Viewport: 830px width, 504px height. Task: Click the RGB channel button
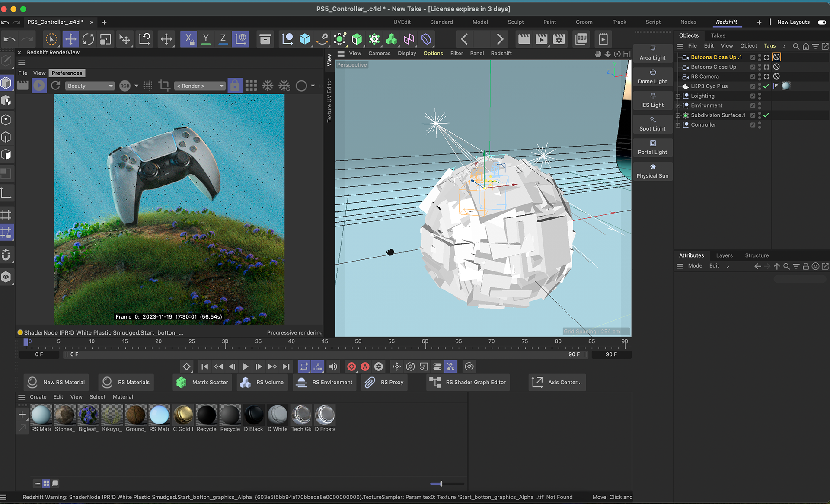[125, 86]
